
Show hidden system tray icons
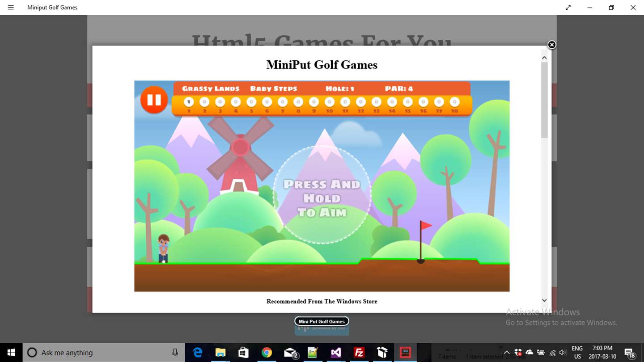506,353
